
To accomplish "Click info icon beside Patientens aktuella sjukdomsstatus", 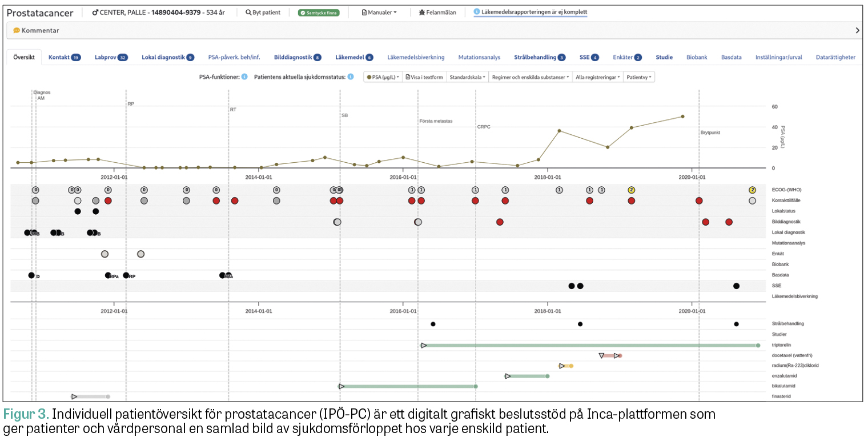I will coord(351,77).
